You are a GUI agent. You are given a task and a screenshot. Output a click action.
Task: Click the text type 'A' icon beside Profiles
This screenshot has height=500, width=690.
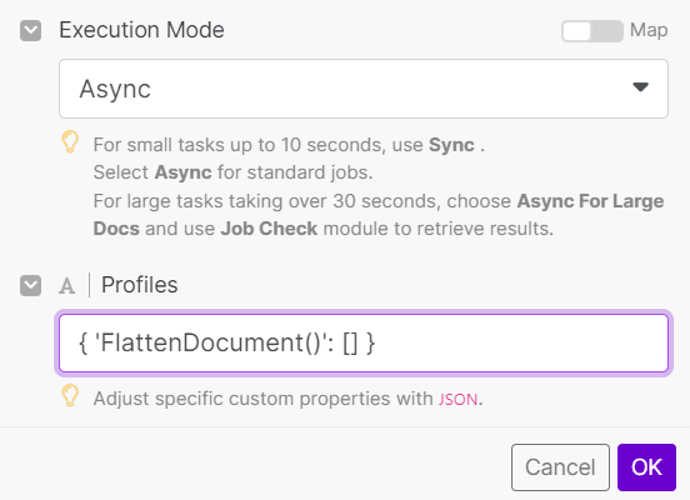click(x=67, y=286)
